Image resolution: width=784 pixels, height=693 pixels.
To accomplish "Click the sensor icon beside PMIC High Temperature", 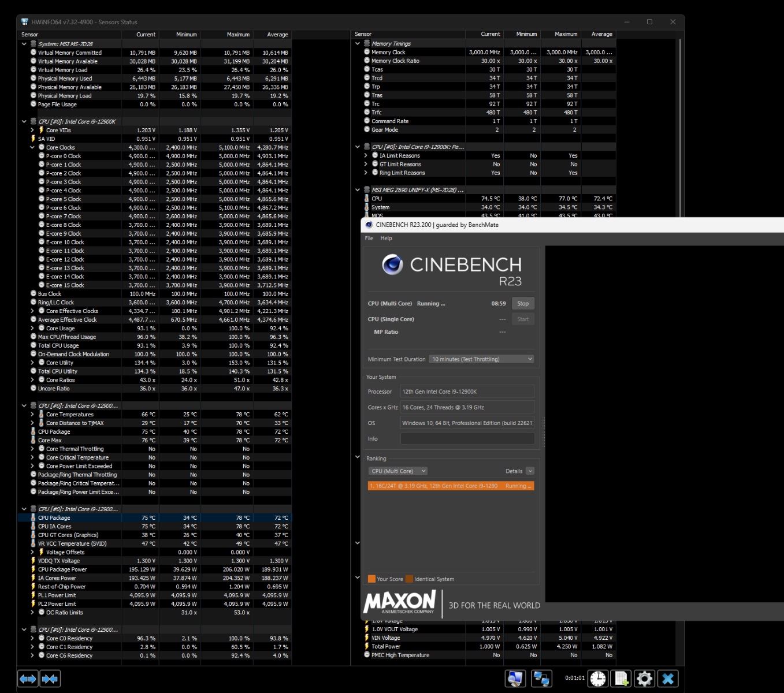I will [367, 655].
